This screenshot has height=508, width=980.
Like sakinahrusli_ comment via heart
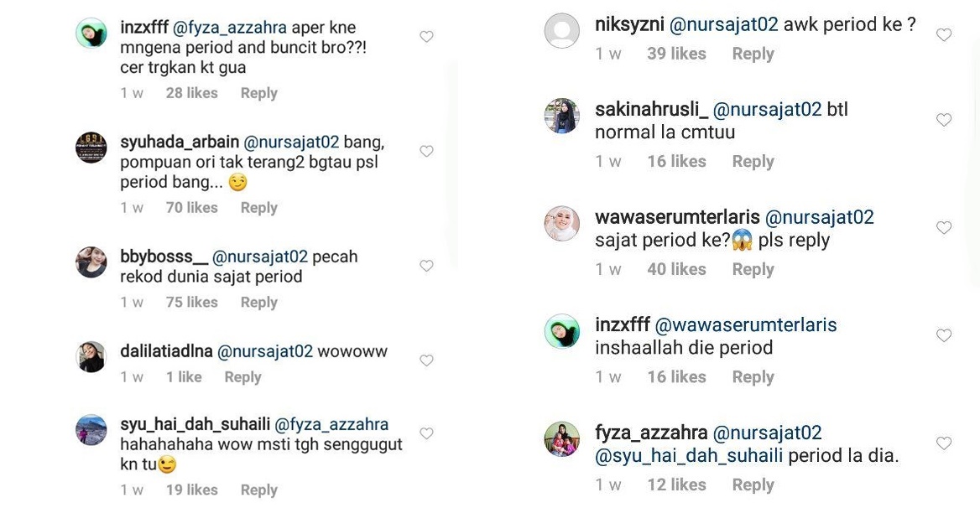(x=944, y=120)
